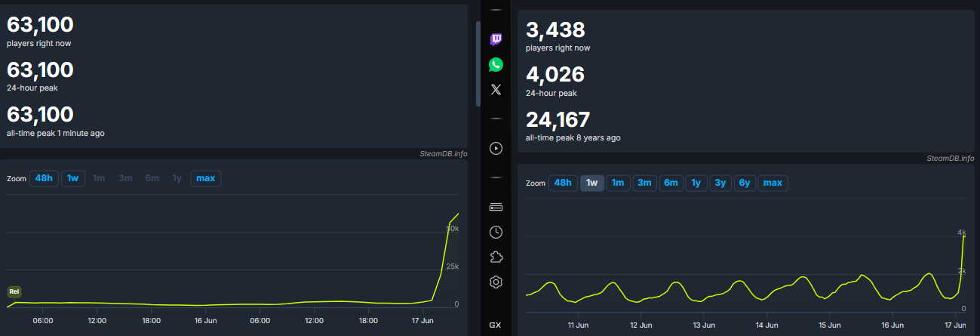Viewport: 980px width, 336px height.
Task: Set left chart zoom to max
Action: click(x=205, y=178)
